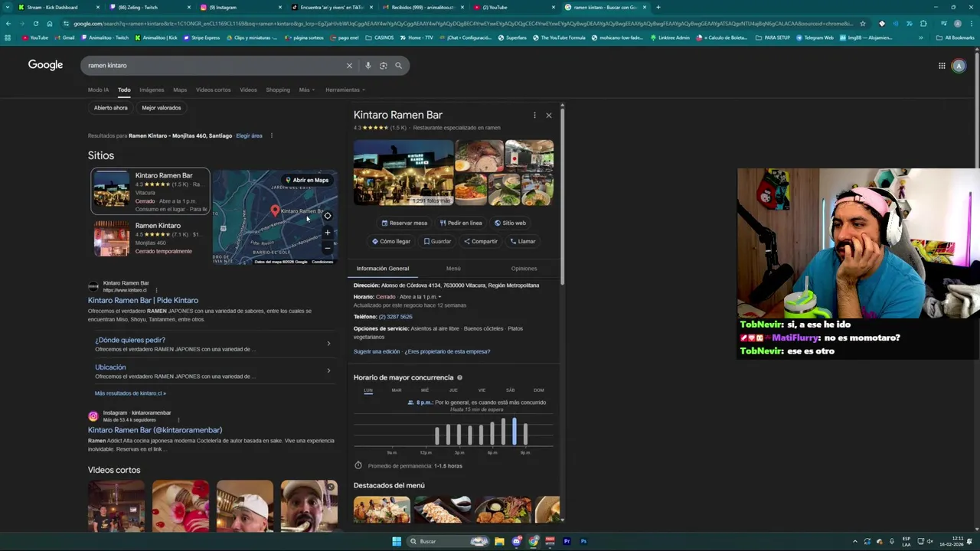This screenshot has width=980, height=551.
Task: Select the red Kintaro map pin
Action: tap(275, 210)
